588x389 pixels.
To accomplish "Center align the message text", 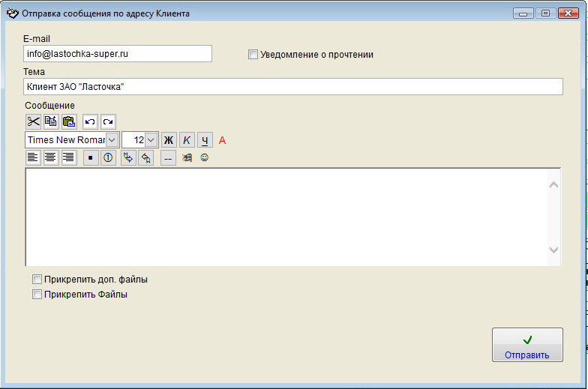I will pyautogui.click(x=51, y=157).
